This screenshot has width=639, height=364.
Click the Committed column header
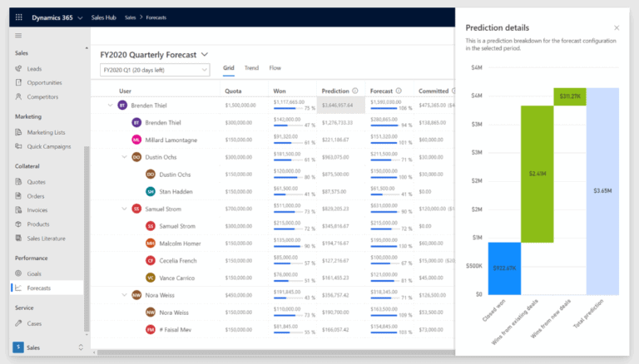coord(433,91)
